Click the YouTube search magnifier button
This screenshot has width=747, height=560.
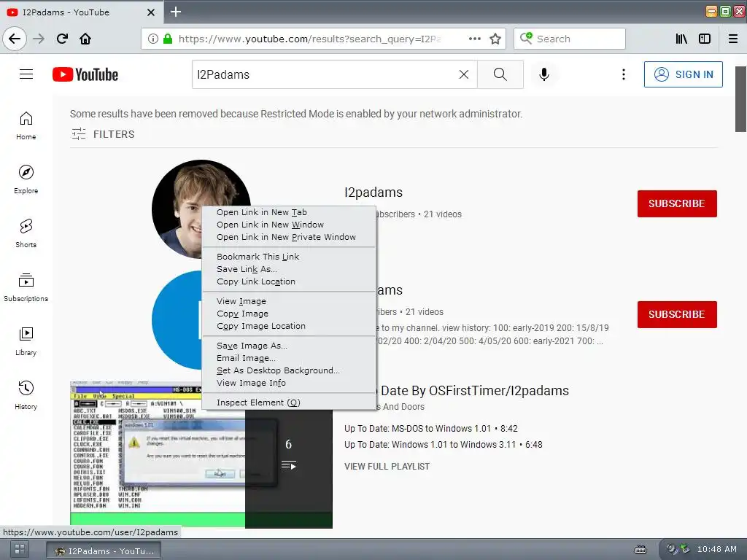[x=500, y=74]
